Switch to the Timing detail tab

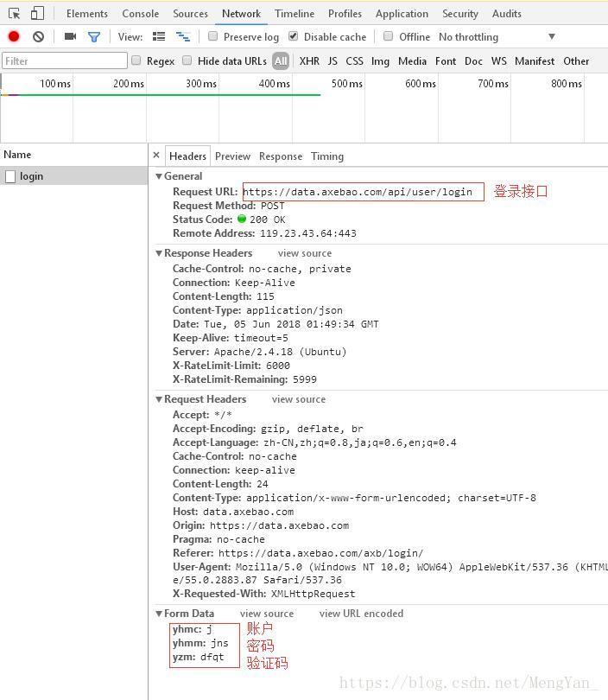327,156
